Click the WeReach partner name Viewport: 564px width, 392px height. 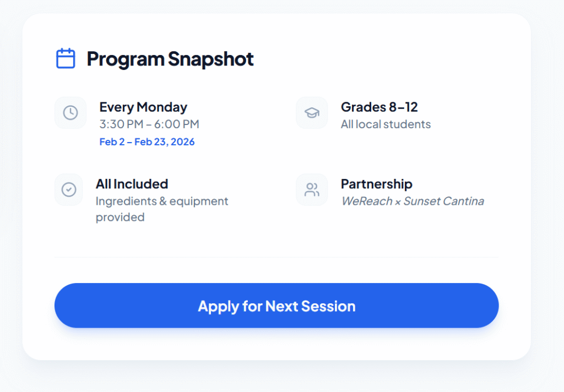coord(366,202)
